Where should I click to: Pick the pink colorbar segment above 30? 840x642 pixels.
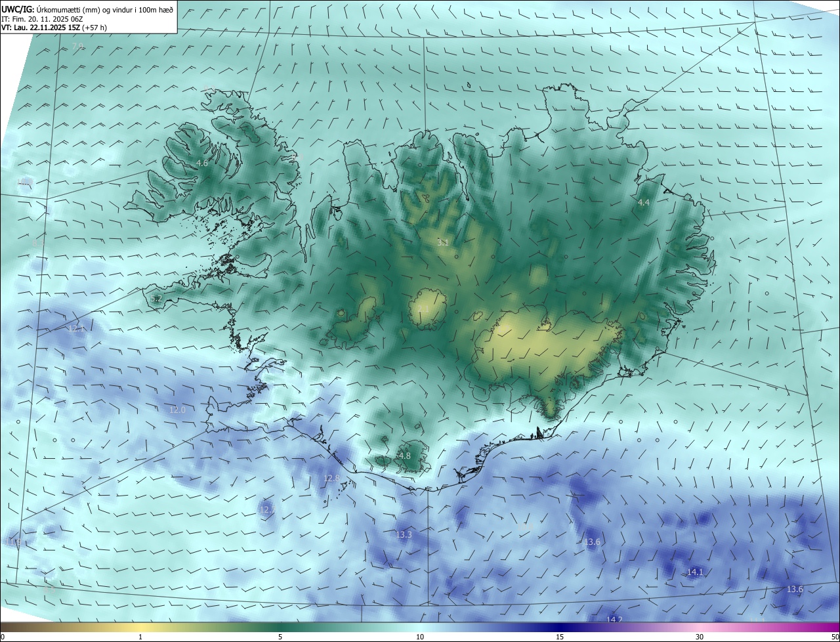coord(700,627)
